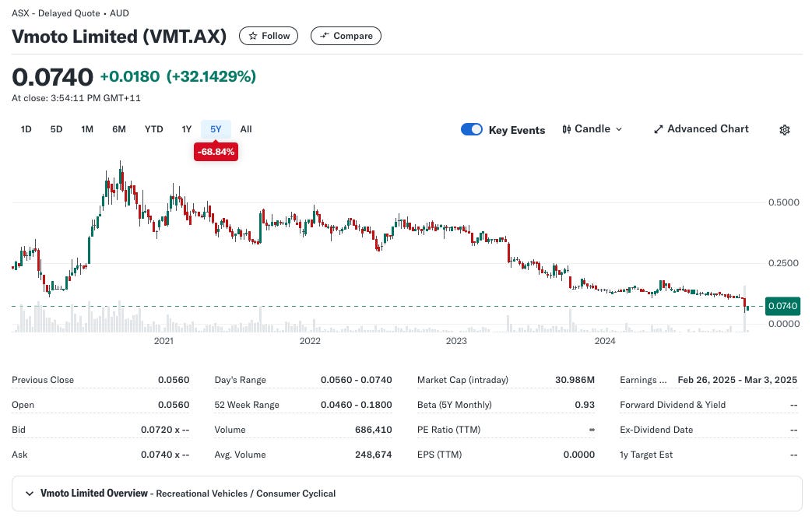Image resolution: width=812 pixels, height=520 pixels.
Task: Click the 2023 x-axis label
Action: 456,341
